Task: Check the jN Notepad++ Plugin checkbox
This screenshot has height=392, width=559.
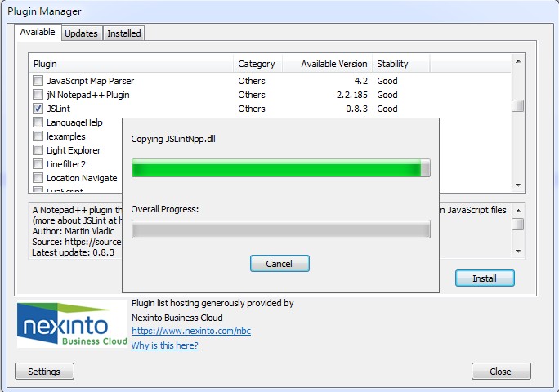Action: coord(38,95)
